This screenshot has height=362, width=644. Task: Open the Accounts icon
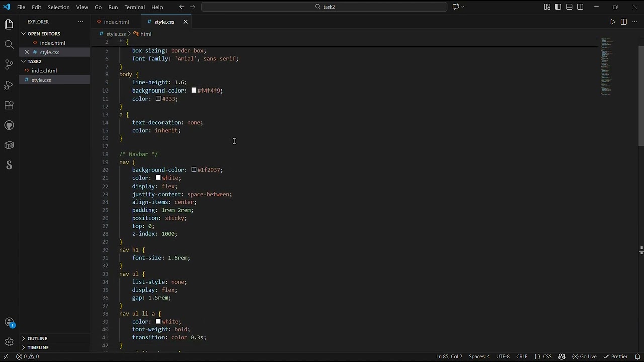click(x=9, y=322)
